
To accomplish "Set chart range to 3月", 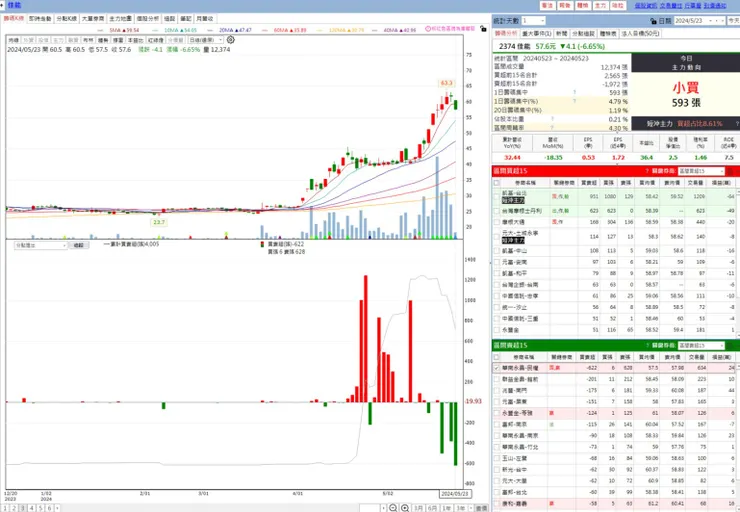I will coord(419,508).
